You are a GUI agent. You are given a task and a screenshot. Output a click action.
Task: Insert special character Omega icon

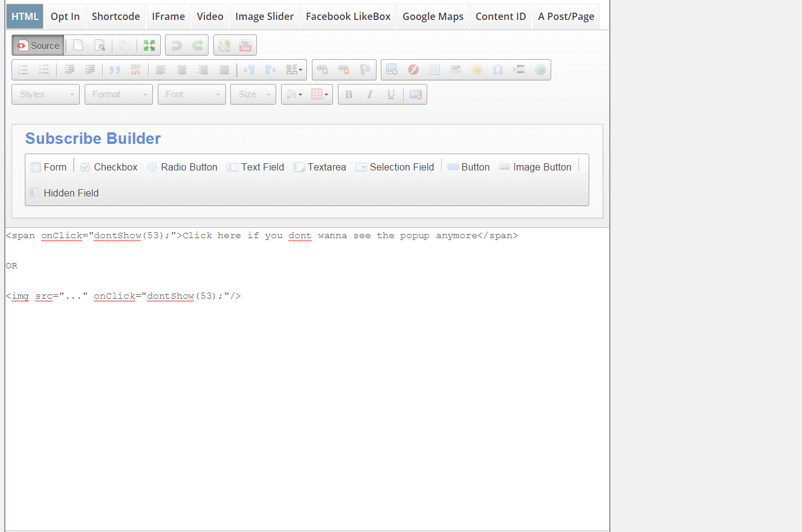point(498,70)
